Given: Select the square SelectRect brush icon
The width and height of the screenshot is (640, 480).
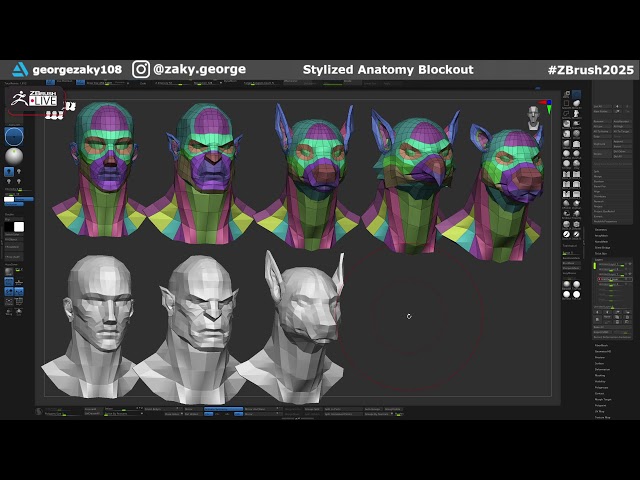Looking at the screenshot, I should click(566, 103).
